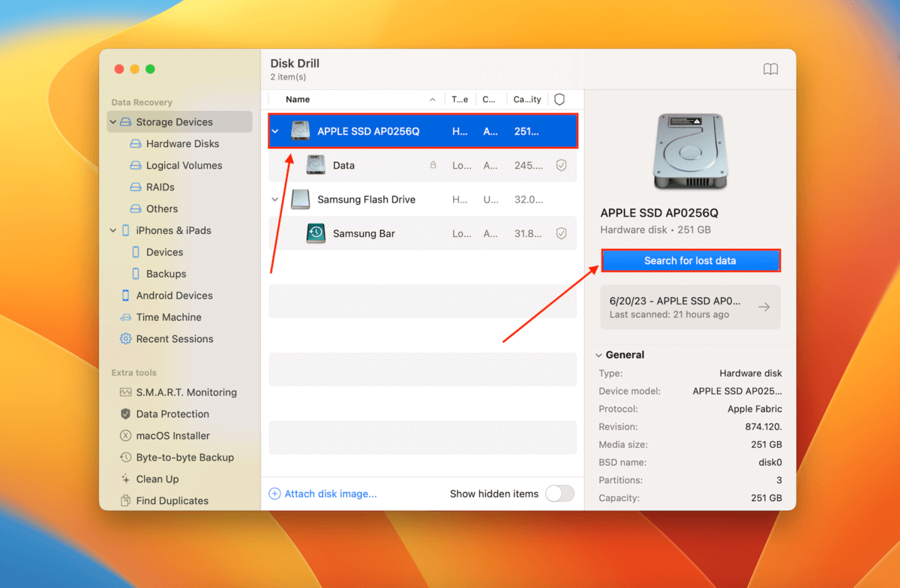Viewport: 900px width, 588px height.
Task: Collapse the iPhones & iPads section
Action: coord(113,231)
